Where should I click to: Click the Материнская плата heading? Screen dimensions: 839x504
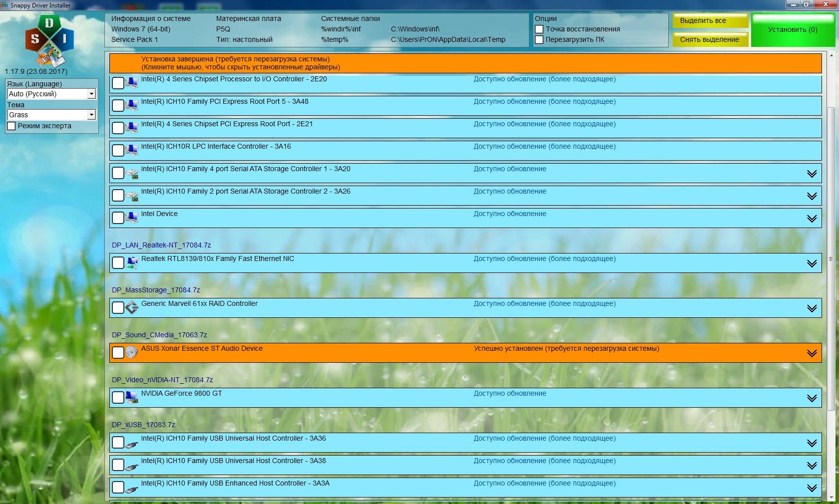point(249,18)
